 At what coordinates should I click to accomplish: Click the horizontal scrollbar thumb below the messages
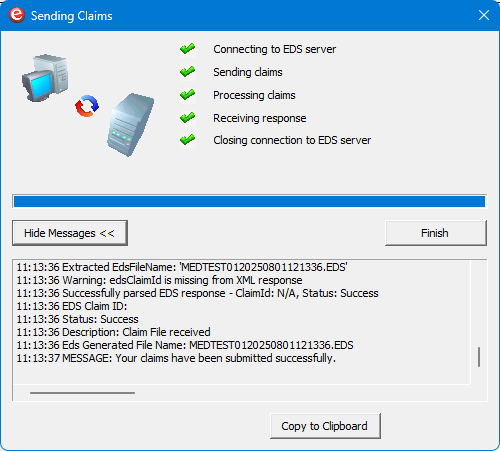tap(82, 393)
